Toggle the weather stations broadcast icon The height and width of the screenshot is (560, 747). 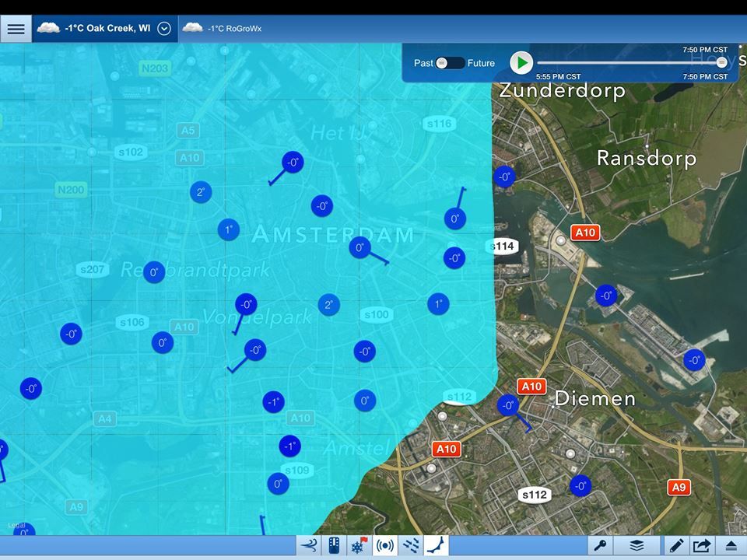[x=385, y=546]
